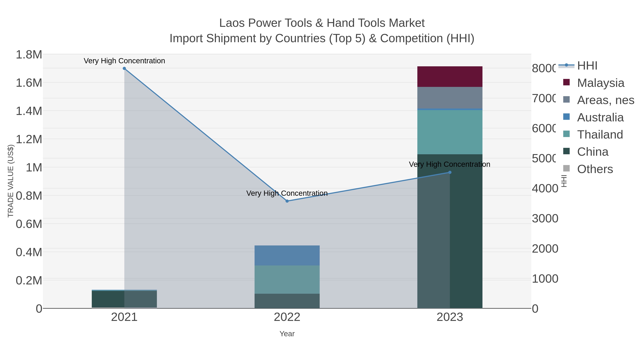Toggle the Thailand legend entry

(593, 134)
